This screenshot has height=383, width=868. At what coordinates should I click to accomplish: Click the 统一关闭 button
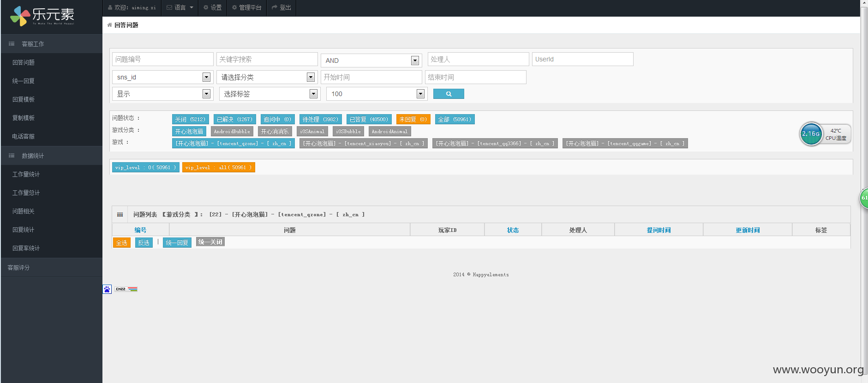[x=210, y=242]
